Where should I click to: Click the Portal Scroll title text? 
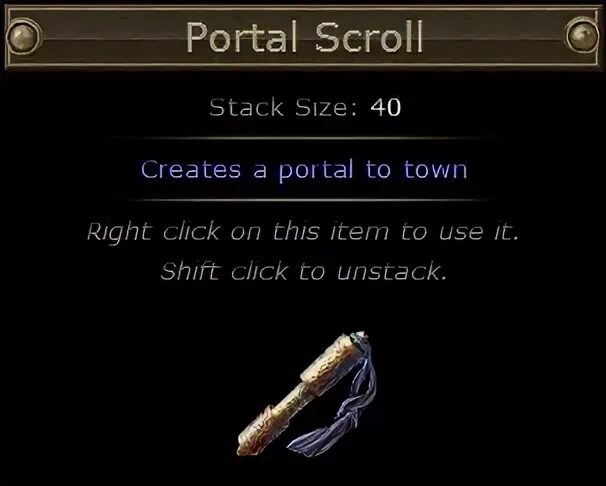(304, 37)
